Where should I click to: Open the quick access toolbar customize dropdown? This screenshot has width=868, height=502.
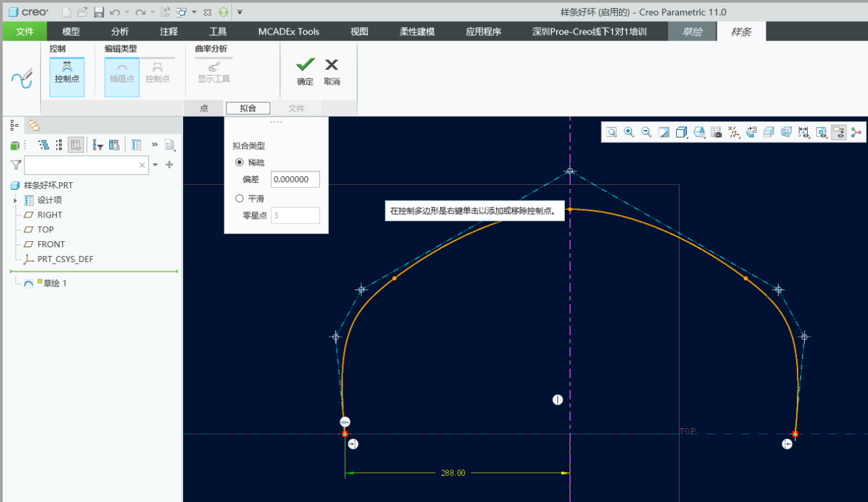[x=239, y=12]
